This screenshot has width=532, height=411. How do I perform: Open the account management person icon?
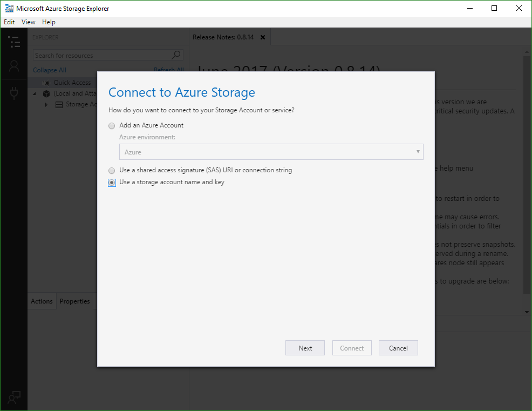[14, 66]
